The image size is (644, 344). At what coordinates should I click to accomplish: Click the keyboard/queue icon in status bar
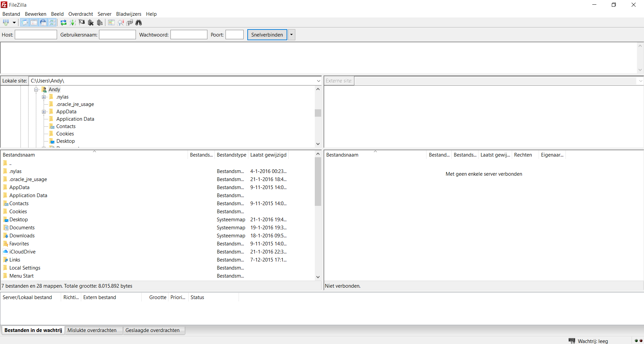click(x=572, y=341)
